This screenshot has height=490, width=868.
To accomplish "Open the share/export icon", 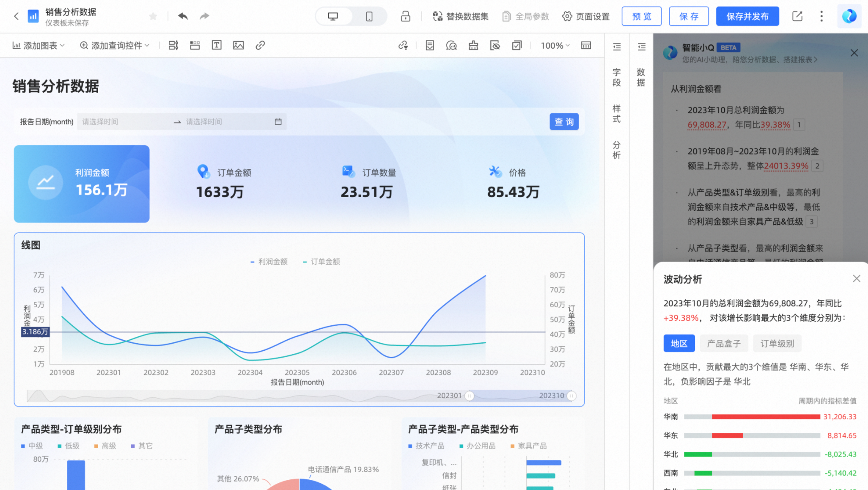I will (x=797, y=16).
